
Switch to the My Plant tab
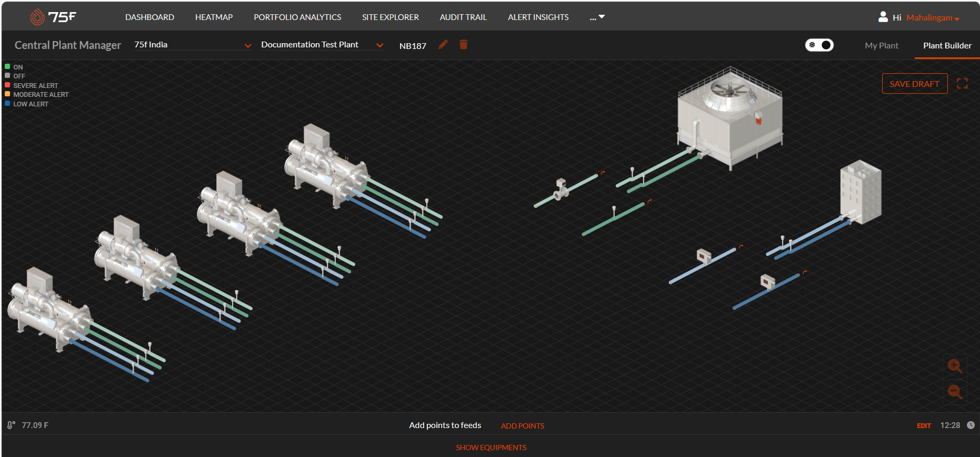(x=881, y=46)
